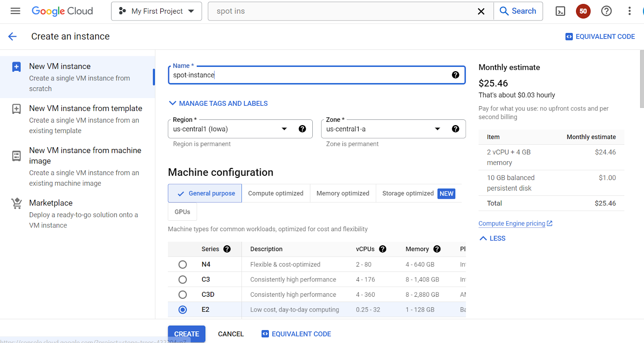Open Equivalent Code at top right
Viewport: 644px width, 343px height.
click(x=600, y=37)
